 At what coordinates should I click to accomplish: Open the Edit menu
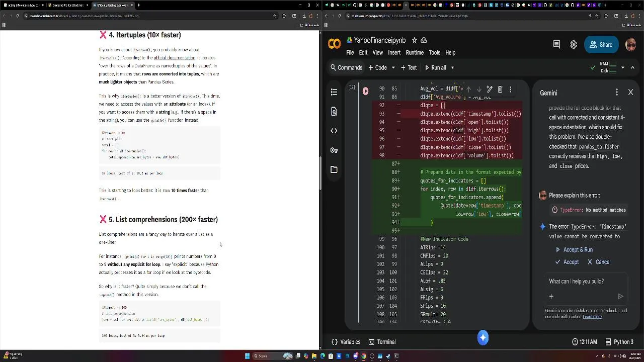pyautogui.click(x=363, y=52)
